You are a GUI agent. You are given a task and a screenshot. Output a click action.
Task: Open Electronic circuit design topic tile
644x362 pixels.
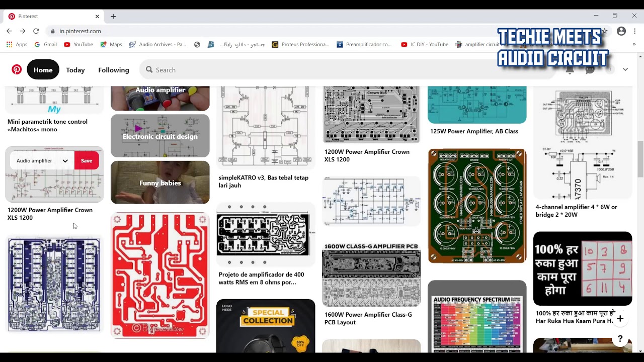click(x=160, y=136)
